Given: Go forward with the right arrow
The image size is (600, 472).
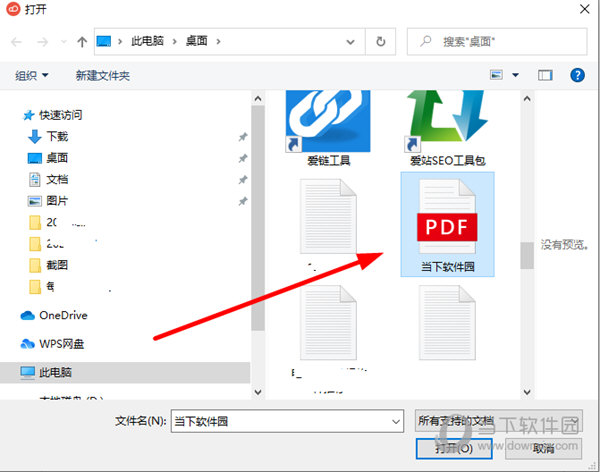Looking at the screenshot, I should (x=42, y=42).
